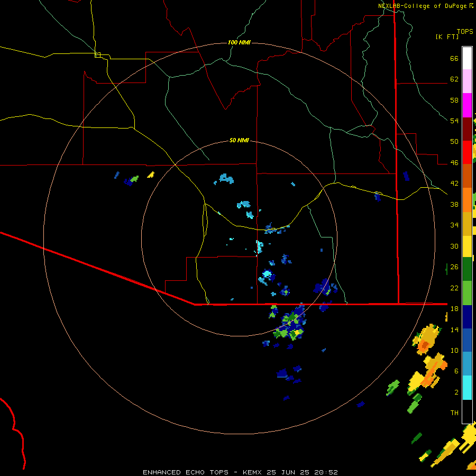Click the dark orange legend band near 42
Image resolution: width=476 pixels, height=476 pixels.
point(467,176)
